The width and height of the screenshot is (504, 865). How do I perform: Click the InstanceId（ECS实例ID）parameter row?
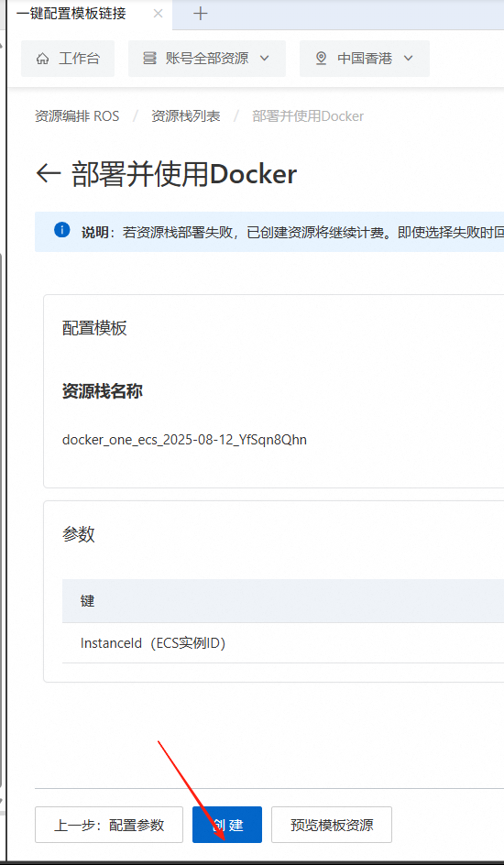[x=283, y=643]
